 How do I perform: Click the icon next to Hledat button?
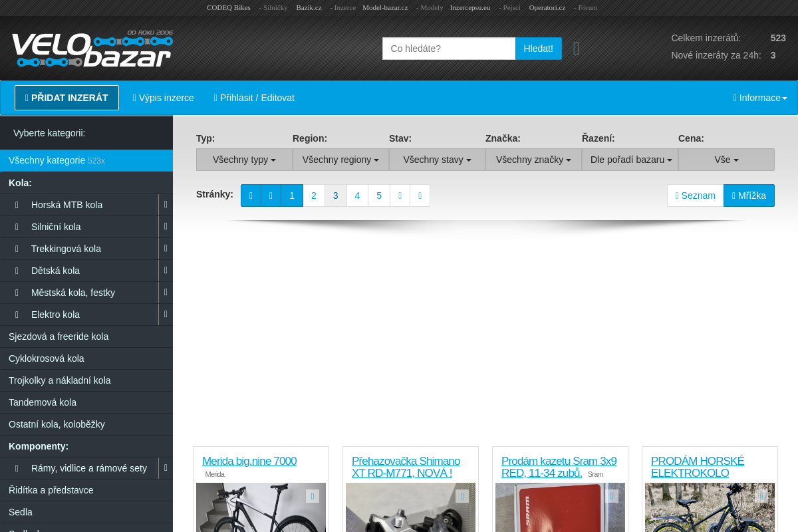coord(576,49)
